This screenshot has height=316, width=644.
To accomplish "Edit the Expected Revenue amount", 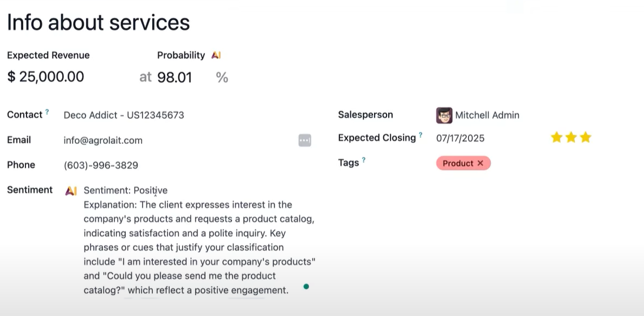I will tap(52, 77).
